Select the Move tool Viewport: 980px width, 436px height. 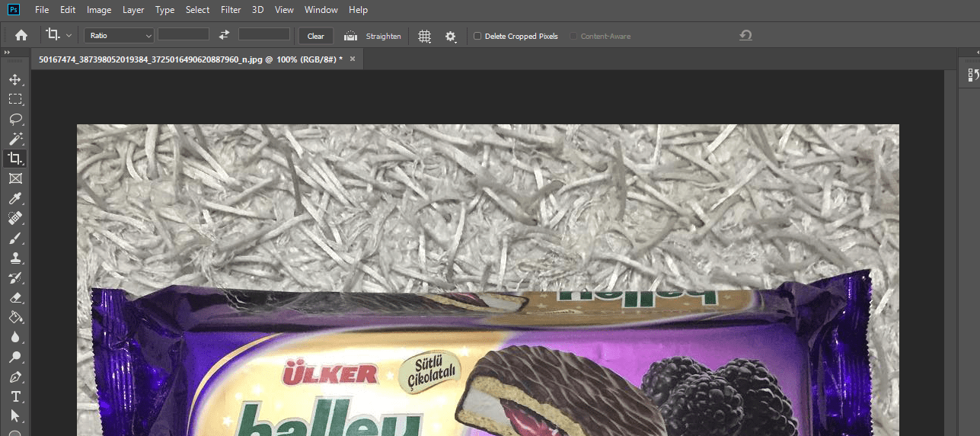pos(14,79)
